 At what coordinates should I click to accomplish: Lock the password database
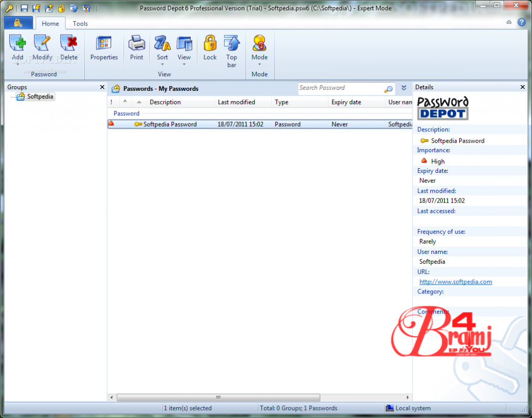[210, 48]
